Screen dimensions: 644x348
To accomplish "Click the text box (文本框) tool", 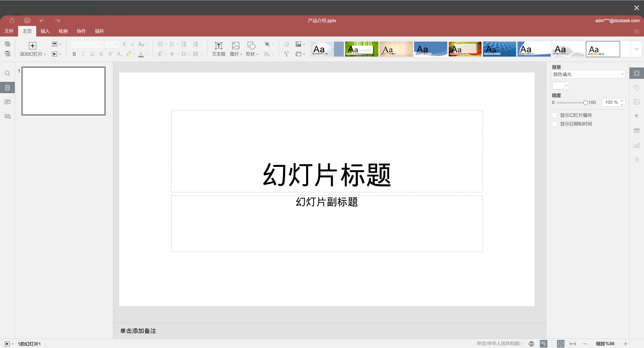I will tap(218, 49).
